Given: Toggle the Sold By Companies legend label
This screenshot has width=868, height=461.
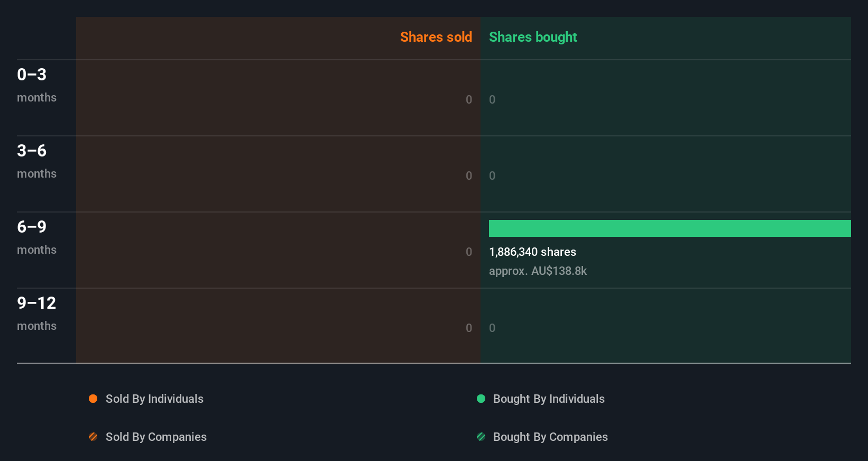Looking at the screenshot, I should (156, 437).
